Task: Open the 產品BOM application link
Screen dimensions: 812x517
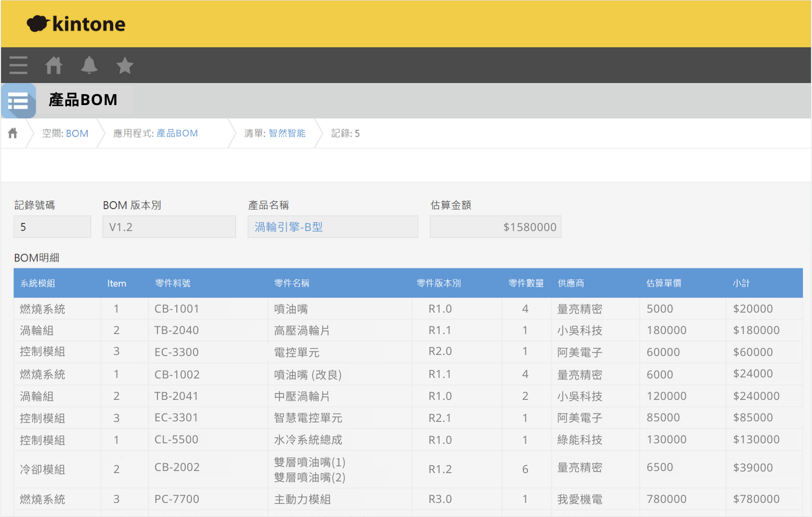Action: pyautogui.click(x=177, y=133)
